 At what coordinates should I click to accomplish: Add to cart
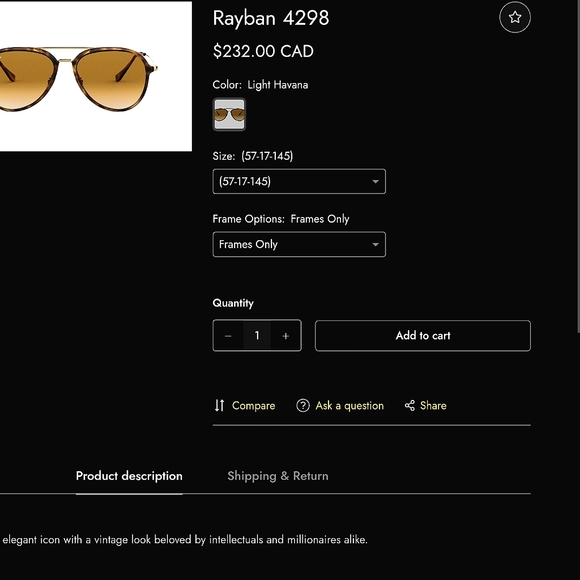[423, 335]
